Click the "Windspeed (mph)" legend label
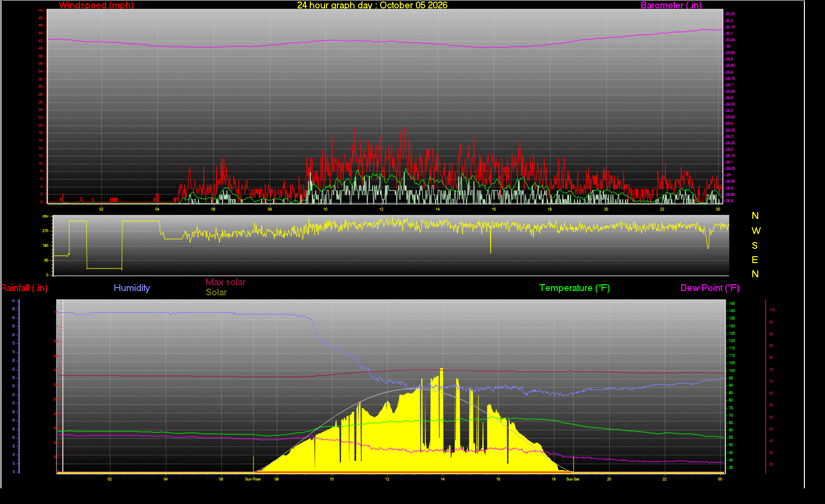Viewport: 825px width, 504px height. pyautogui.click(x=96, y=5)
